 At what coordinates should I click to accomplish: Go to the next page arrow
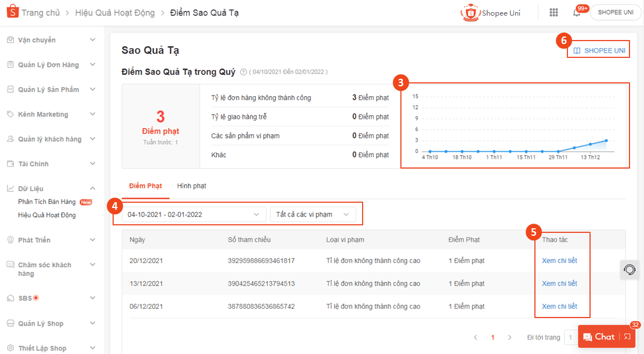click(510, 337)
